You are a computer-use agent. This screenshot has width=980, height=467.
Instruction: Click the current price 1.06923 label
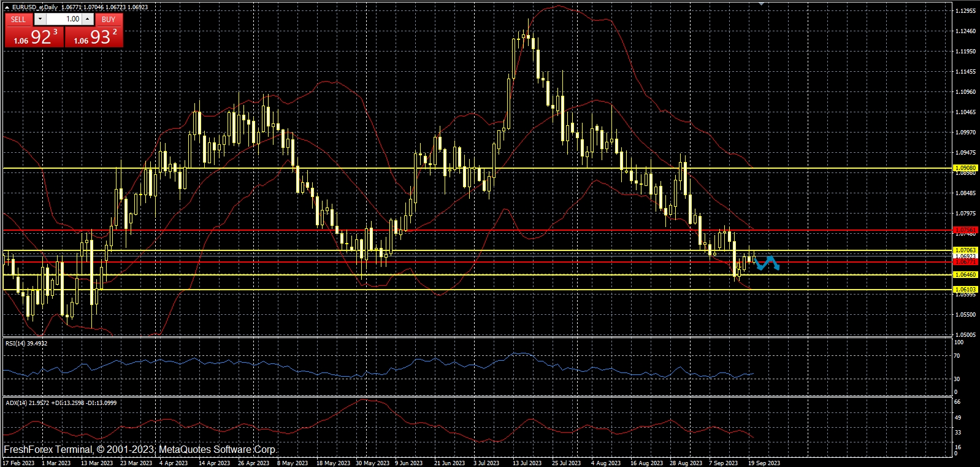point(966,256)
